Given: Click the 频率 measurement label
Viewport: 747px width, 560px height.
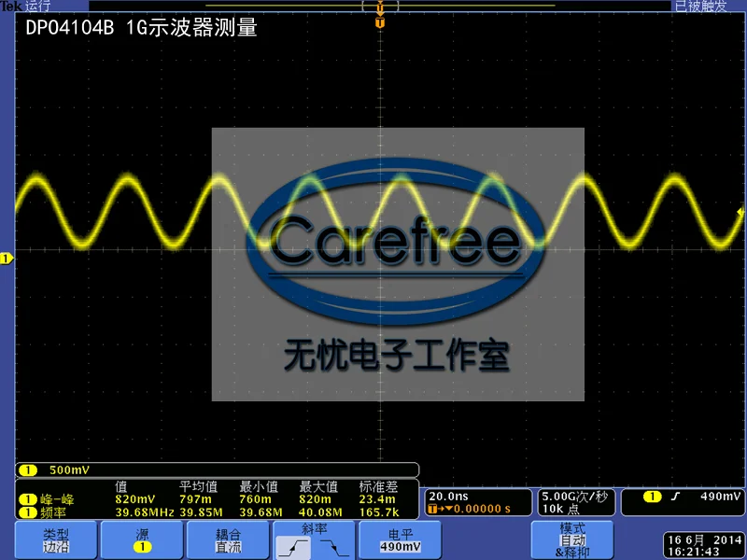Looking at the screenshot, I should [53, 512].
